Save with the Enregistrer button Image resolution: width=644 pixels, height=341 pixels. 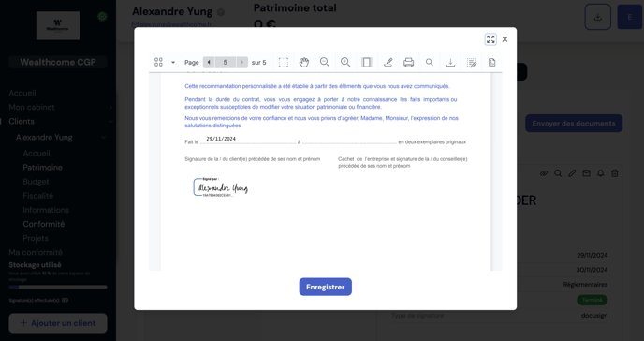click(x=326, y=287)
